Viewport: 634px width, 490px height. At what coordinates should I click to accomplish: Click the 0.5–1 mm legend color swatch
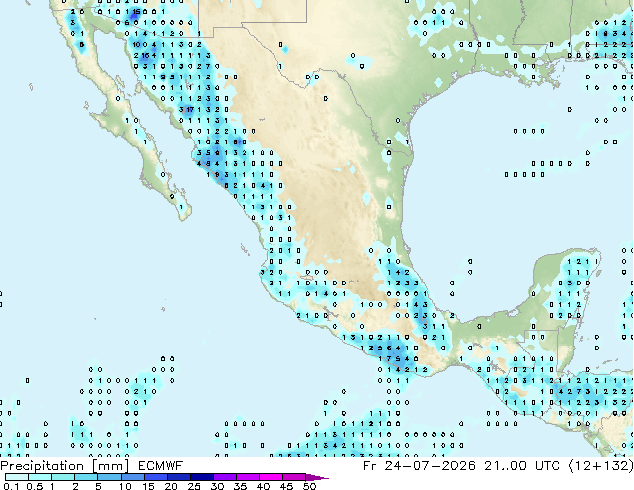coord(40,477)
